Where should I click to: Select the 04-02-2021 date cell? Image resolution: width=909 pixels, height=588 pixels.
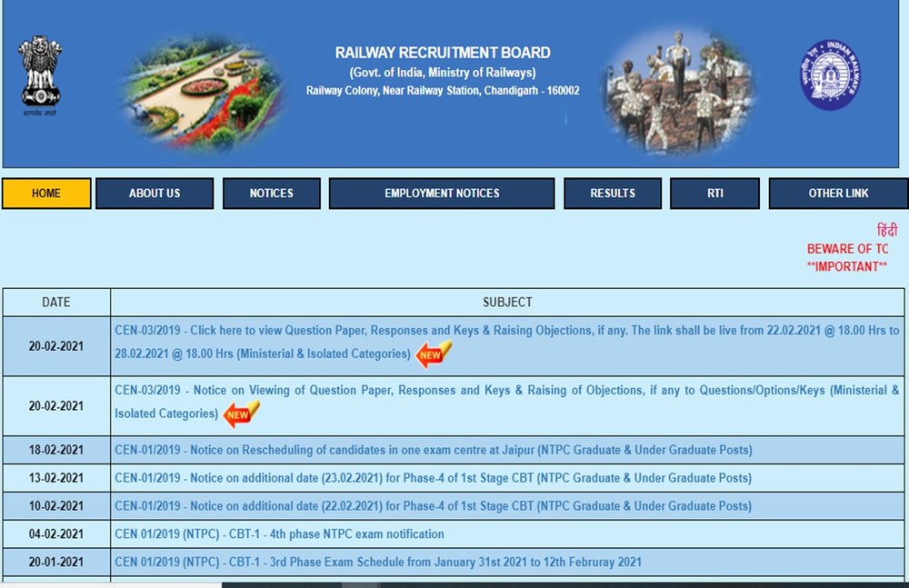[56, 534]
